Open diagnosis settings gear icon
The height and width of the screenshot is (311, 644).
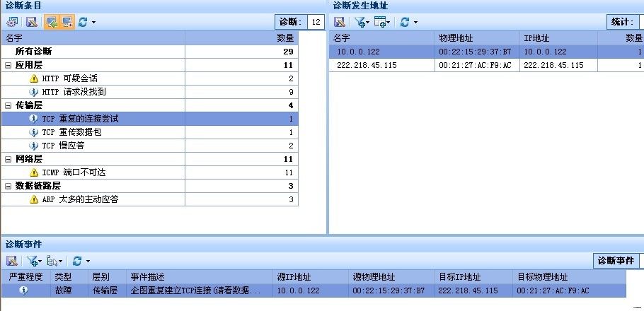[x=12, y=22]
